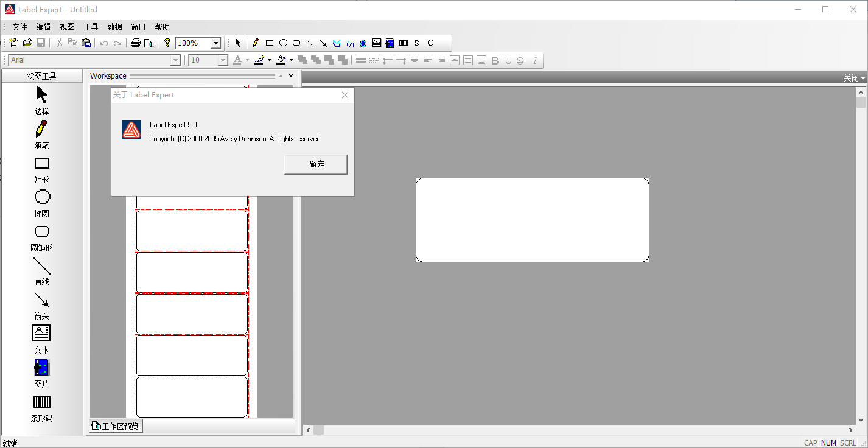Click the Print icon in toolbar
This screenshot has width=868, height=448.
pyautogui.click(x=136, y=43)
